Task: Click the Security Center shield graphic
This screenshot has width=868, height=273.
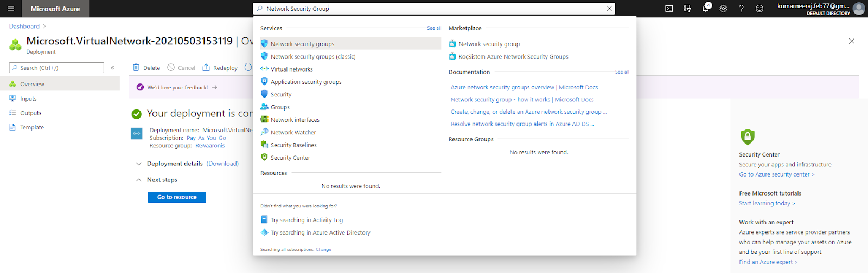Action: [748, 136]
